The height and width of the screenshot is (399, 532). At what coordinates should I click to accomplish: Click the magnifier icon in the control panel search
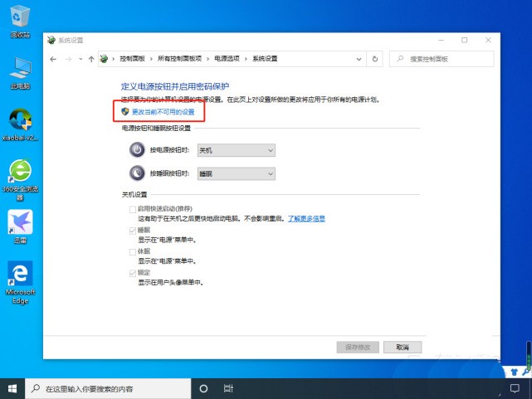coord(400,59)
